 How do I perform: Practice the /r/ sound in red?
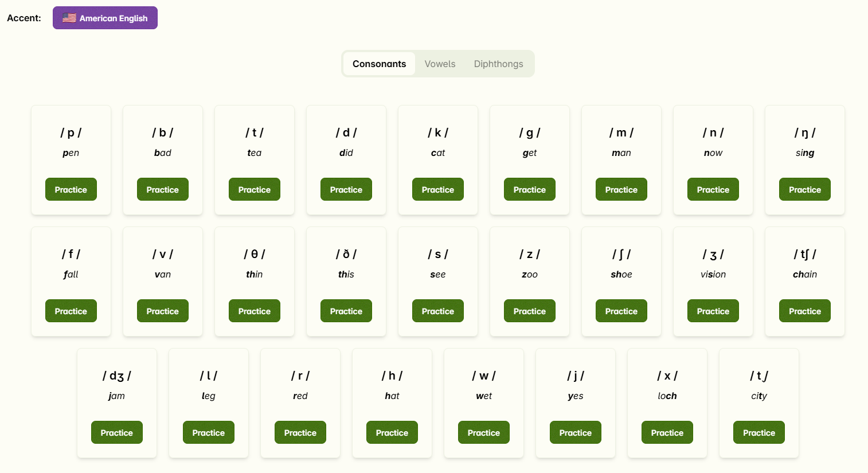(300, 432)
